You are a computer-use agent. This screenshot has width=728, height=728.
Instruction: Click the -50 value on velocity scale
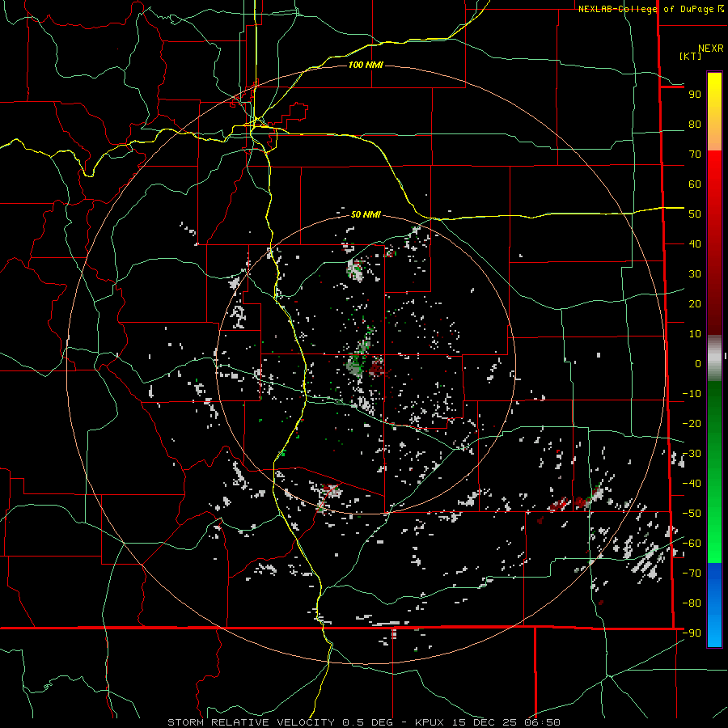692,514
